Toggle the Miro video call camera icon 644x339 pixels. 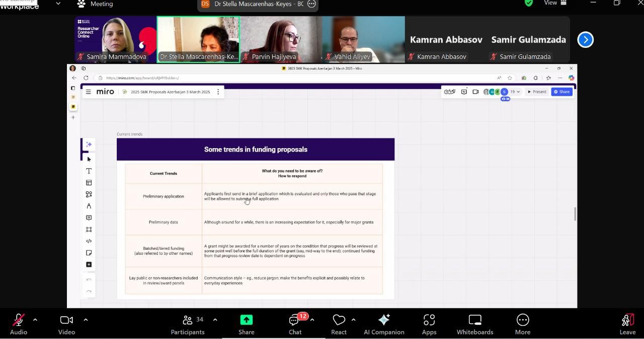[475, 92]
